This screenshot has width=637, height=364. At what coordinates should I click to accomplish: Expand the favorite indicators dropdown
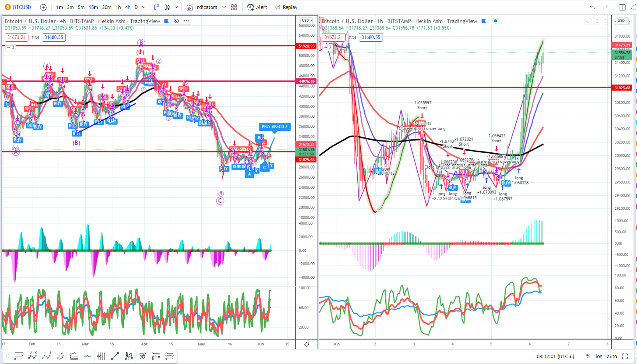pos(224,7)
